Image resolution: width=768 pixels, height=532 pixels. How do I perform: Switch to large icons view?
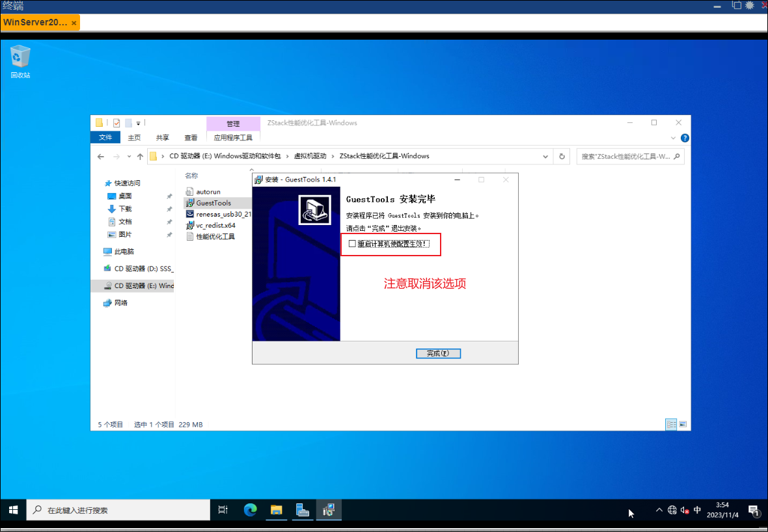click(x=683, y=424)
